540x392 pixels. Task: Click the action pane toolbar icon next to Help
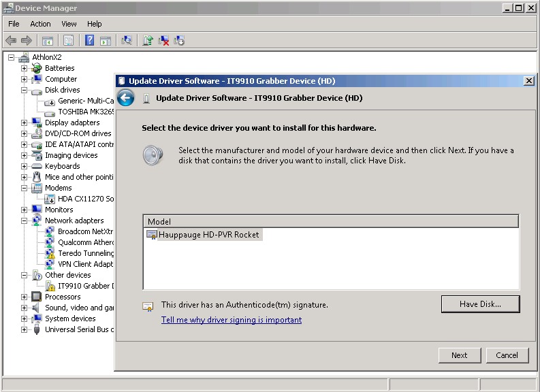click(106, 41)
